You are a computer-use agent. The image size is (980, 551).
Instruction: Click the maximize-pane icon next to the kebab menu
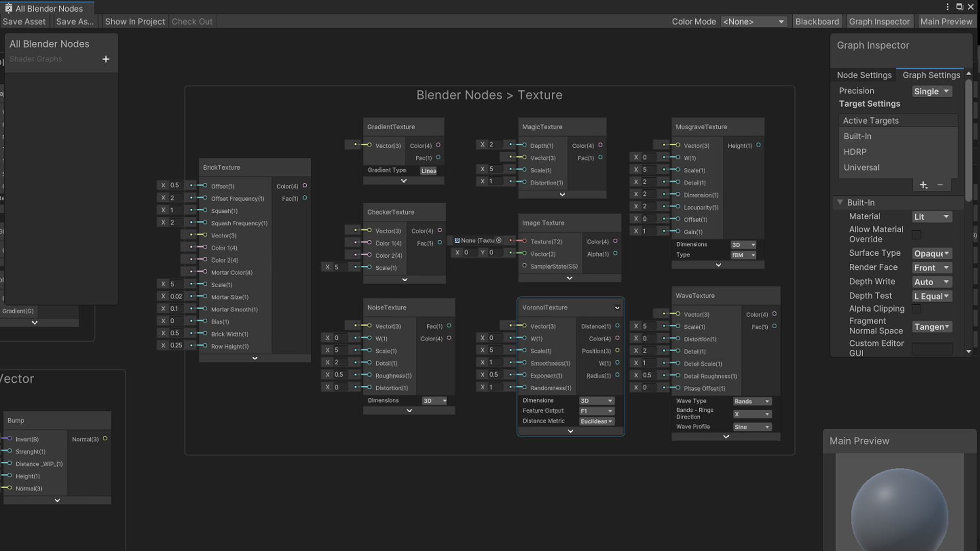pyautogui.click(x=960, y=7)
